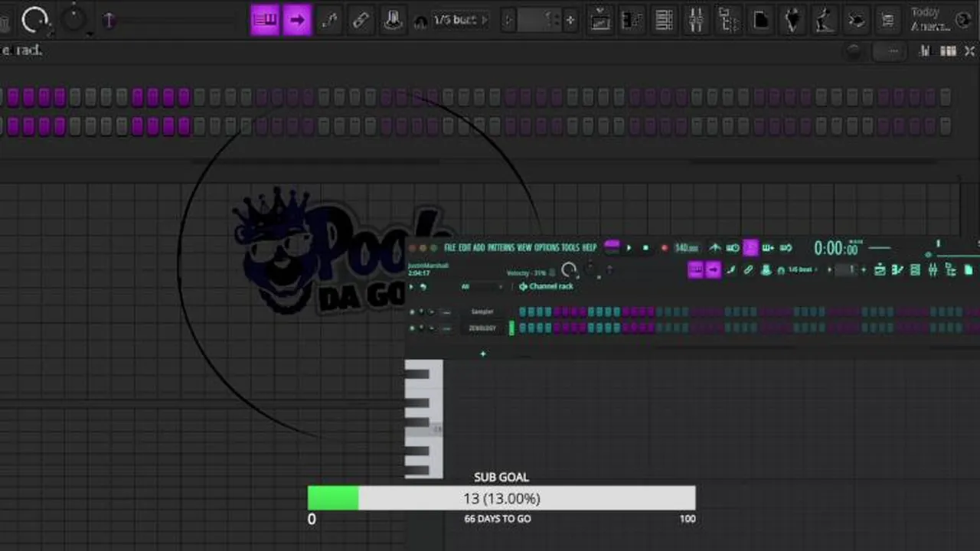980x551 pixels.
Task: Expand pattern selector arrow in enlarged toolbar
Action: [508, 20]
